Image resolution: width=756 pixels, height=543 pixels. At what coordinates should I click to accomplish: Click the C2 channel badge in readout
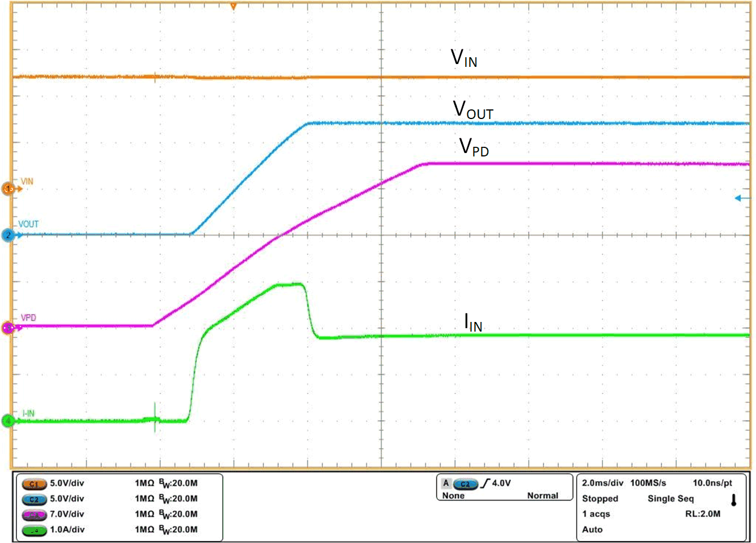(x=34, y=499)
